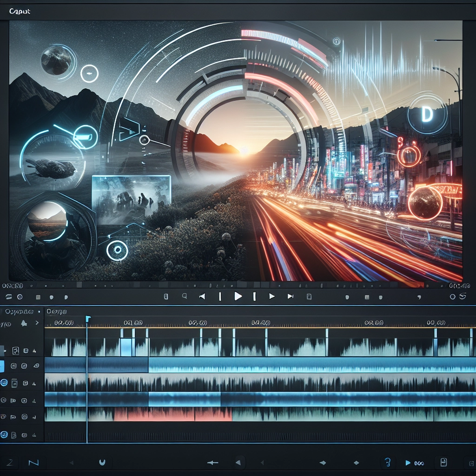Click the music note icon on first track
Viewport: 476px width, 476px height.
tap(15, 350)
